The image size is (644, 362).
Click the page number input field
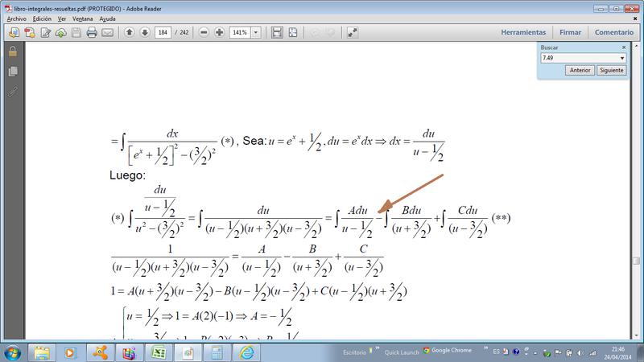[x=165, y=33]
